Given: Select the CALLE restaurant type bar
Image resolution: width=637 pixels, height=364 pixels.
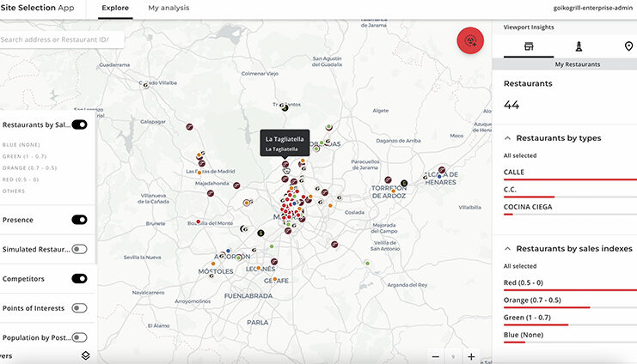Looking at the screenshot, I should 570,175.
